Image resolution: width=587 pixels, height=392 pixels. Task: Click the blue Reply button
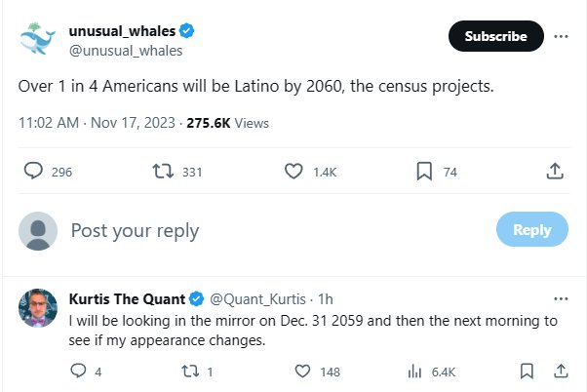click(x=532, y=229)
